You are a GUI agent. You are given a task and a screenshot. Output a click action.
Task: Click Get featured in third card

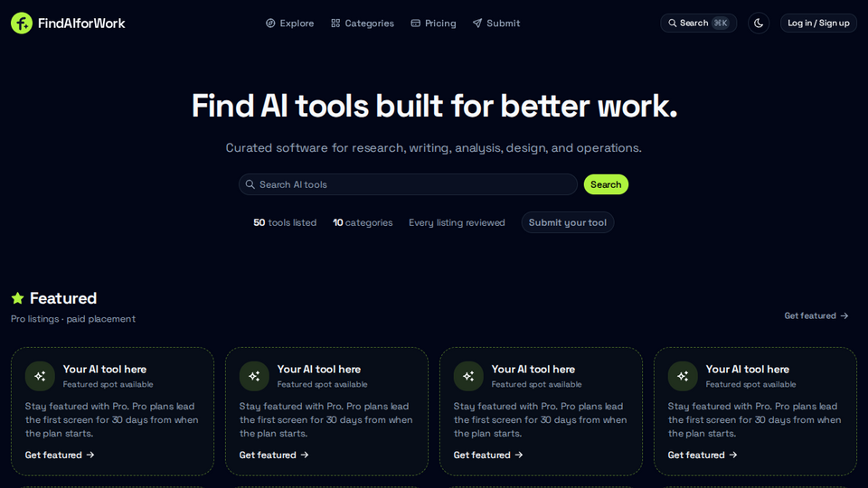point(488,455)
